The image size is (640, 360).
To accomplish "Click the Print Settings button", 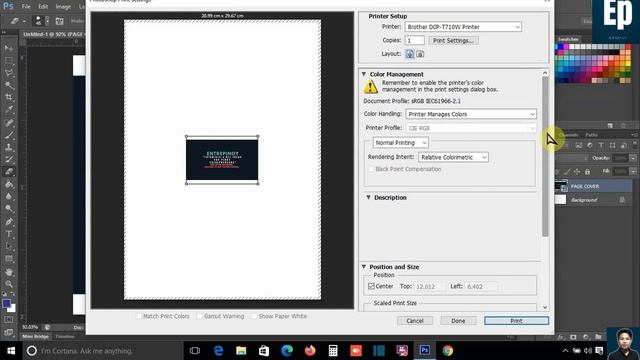I will click(x=453, y=41).
